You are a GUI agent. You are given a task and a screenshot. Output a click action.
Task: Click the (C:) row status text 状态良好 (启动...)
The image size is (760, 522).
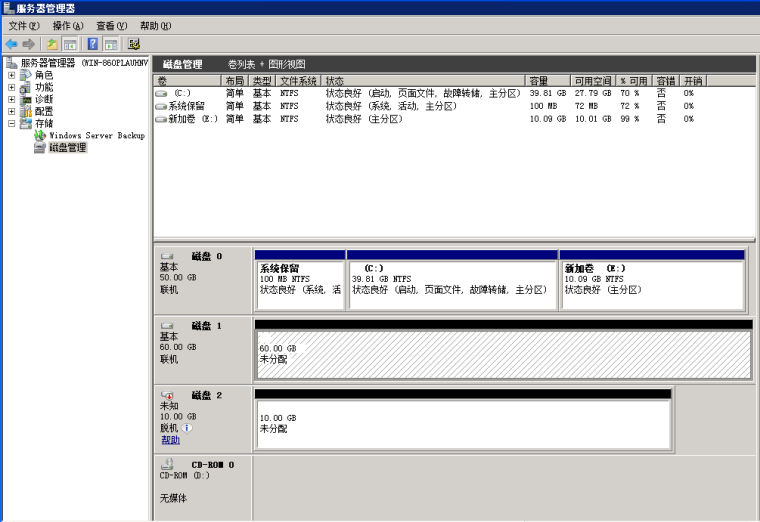pos(423,93)
